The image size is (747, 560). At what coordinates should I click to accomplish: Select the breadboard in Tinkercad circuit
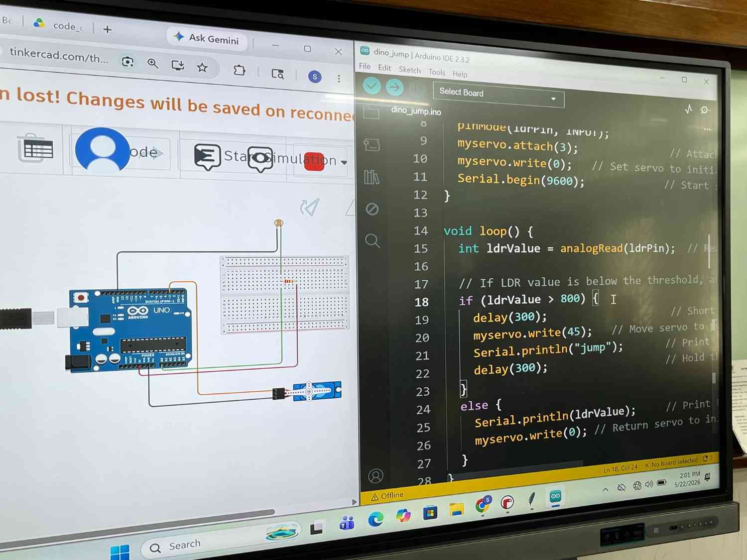tap(284, 294)
